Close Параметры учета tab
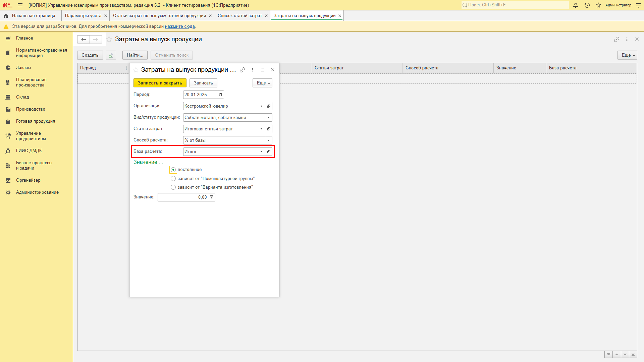644x362 pixels. (x=106, y=16)
